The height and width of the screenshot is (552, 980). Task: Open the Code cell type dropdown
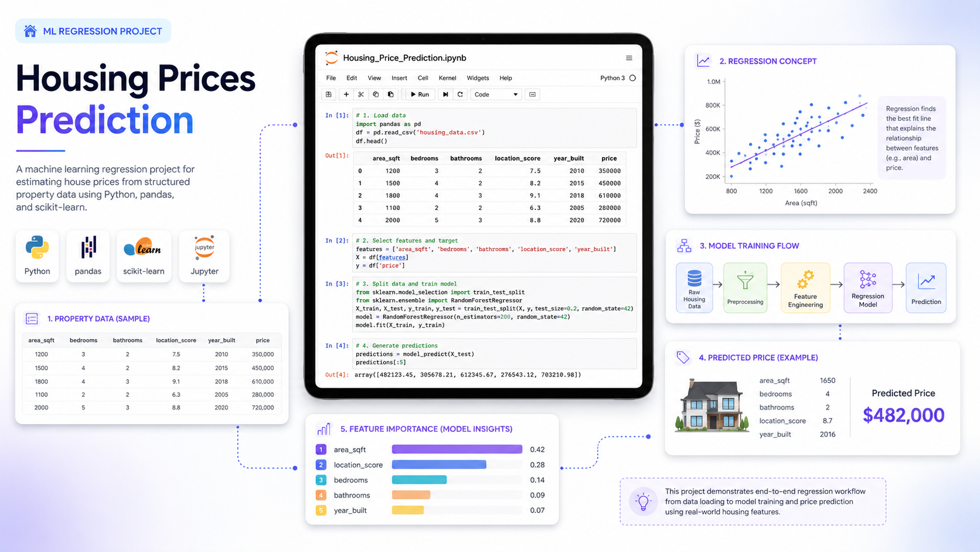[x=496, y=94]
